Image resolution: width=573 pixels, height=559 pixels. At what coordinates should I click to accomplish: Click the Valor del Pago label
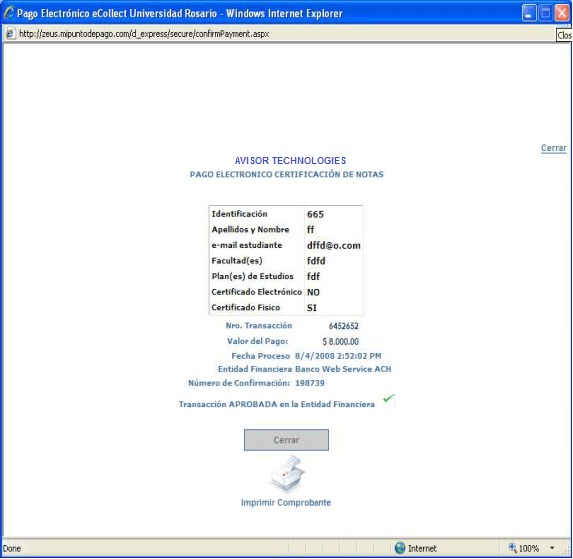pyautogui.click(x=258, y=341)
